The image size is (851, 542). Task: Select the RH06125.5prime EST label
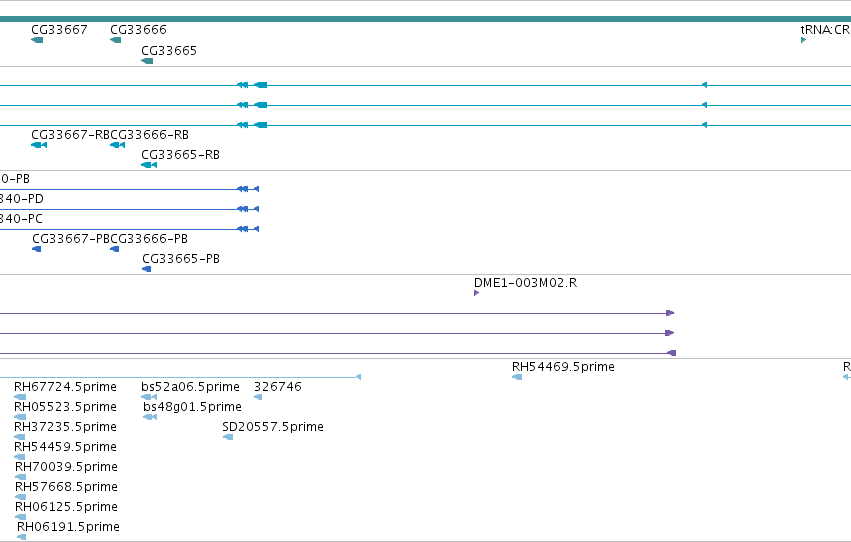(x=66, y=507)
